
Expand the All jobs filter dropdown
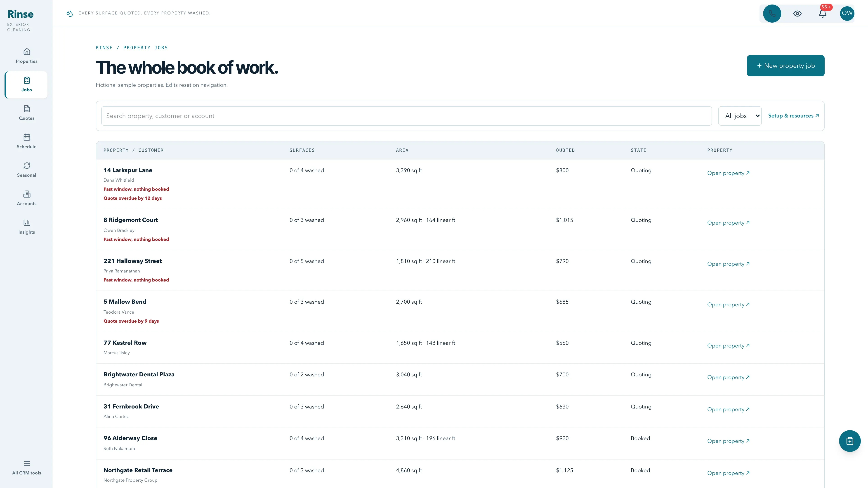740,116
